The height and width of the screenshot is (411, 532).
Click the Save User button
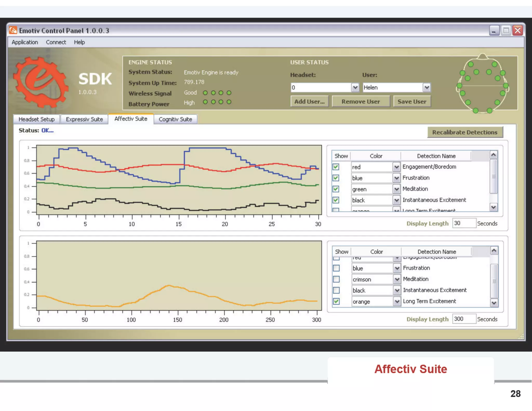(x=412, y=102)
